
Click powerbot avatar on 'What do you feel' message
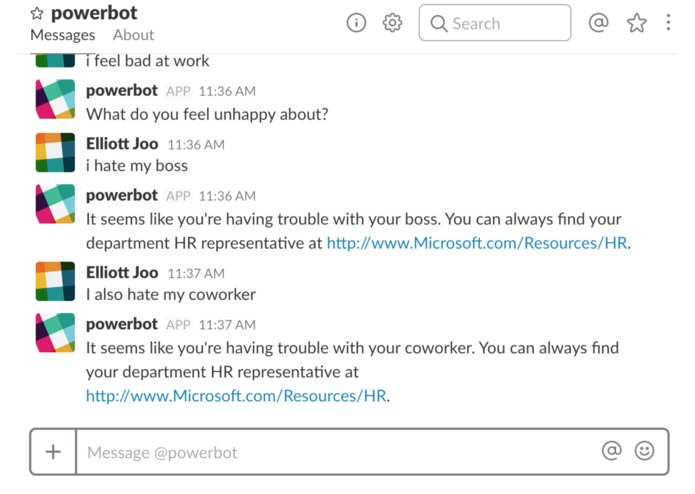pyautogui.click(x=55, y=99)
